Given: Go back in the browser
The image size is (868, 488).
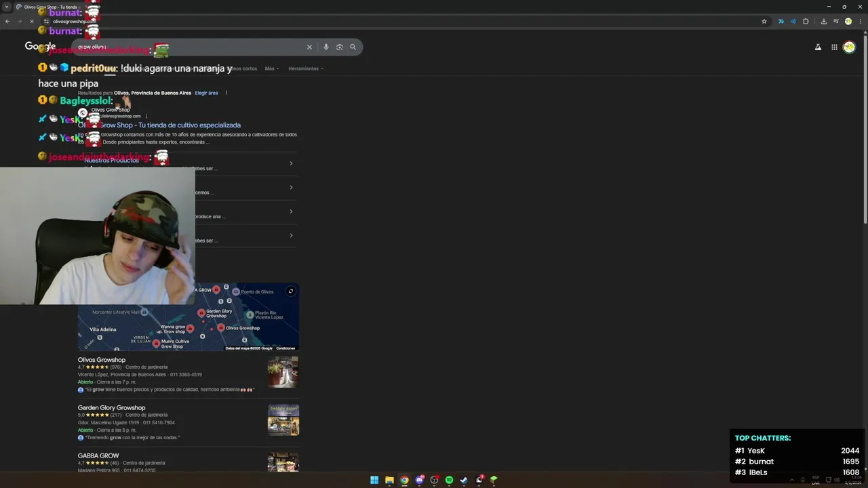Looking at the screenshot, I should [7, 21].
